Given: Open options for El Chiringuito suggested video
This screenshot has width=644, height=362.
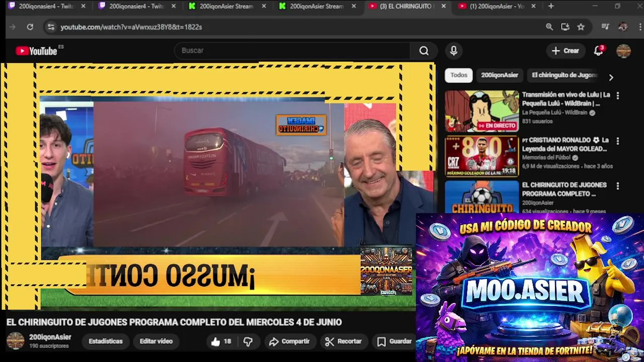Looking at the screenshot, I should pyautogui.click(x=618, y=186).
